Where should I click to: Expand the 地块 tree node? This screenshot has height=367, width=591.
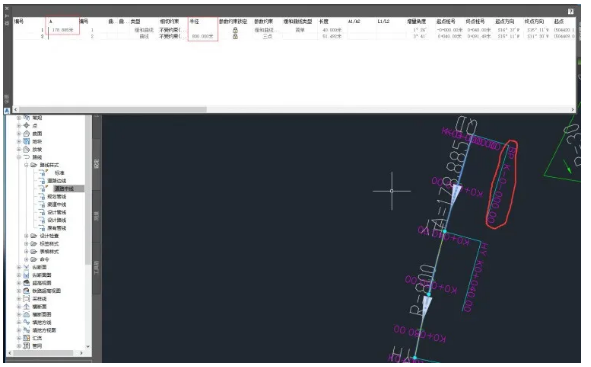pyautogui.click(x=19, y=141)
